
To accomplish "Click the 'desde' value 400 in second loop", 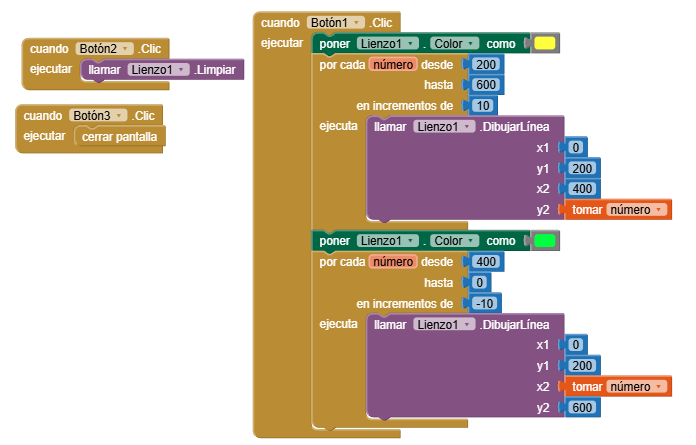I will (487, 262).
